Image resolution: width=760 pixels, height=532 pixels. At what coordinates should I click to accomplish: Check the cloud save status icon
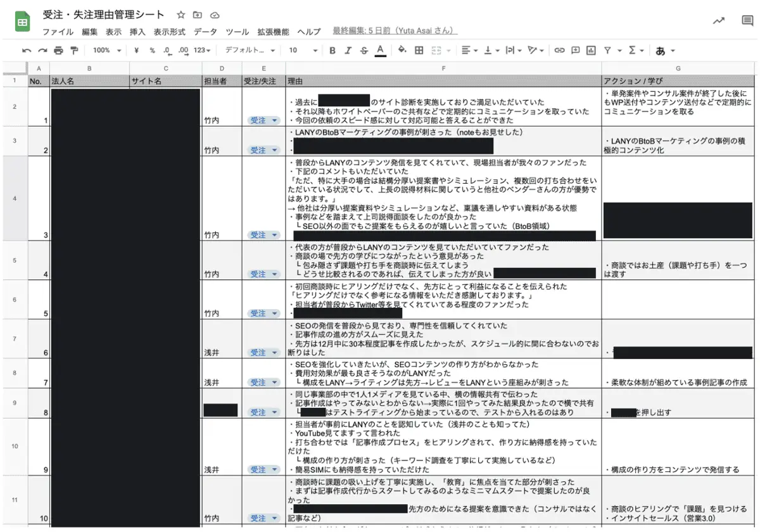215,15
